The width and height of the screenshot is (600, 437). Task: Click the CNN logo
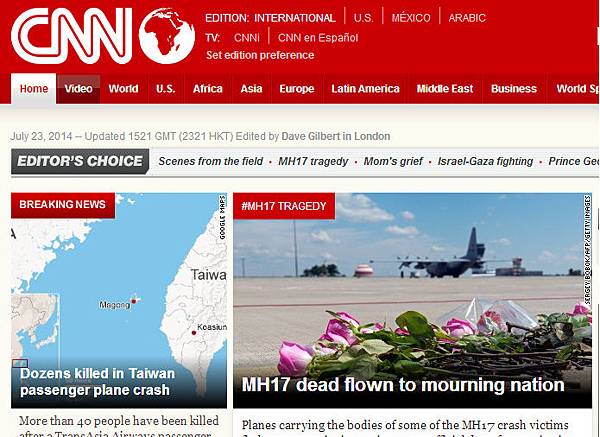point(72,36)
